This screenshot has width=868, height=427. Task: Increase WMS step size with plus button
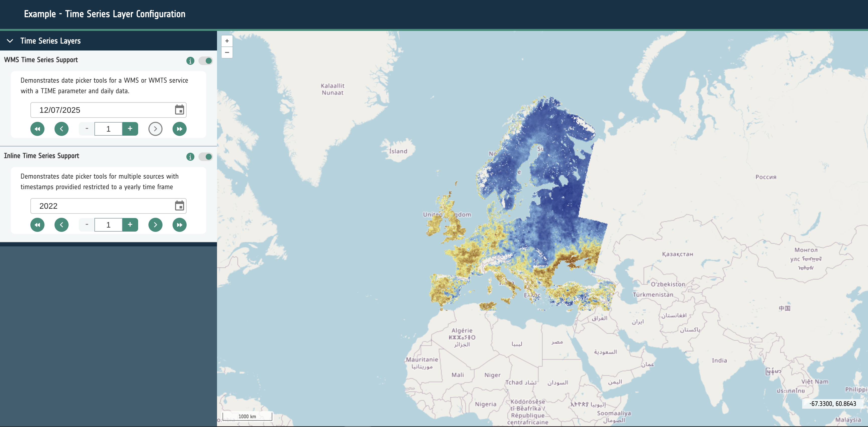click(x=130, y=129)
